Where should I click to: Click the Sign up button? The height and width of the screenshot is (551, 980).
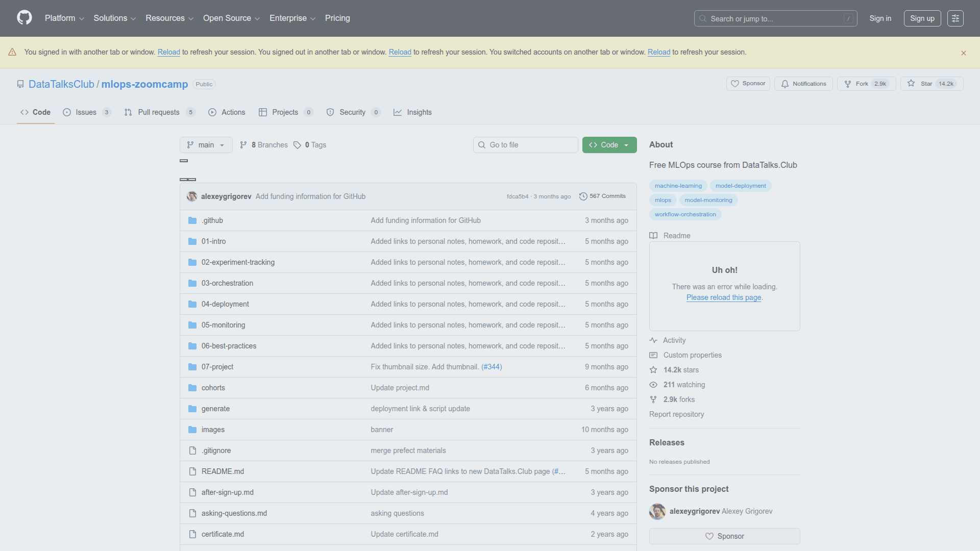[922, 18]
